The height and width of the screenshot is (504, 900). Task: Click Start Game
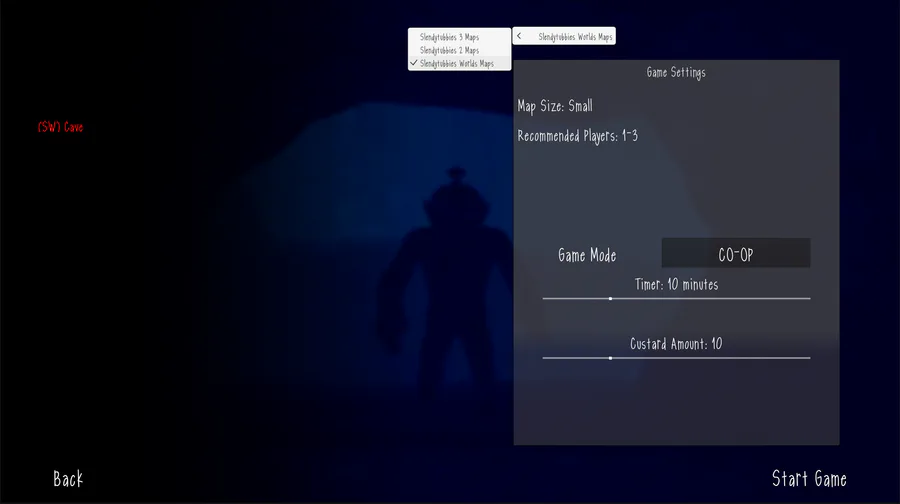pos(809,479)
